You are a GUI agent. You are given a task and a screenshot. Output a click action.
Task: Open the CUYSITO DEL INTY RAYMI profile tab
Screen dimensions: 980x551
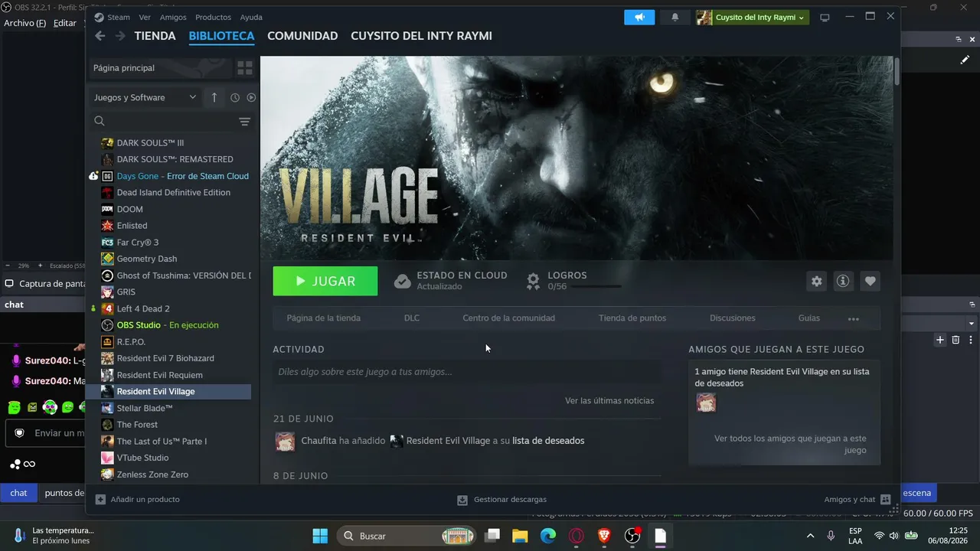pos(421,36)
